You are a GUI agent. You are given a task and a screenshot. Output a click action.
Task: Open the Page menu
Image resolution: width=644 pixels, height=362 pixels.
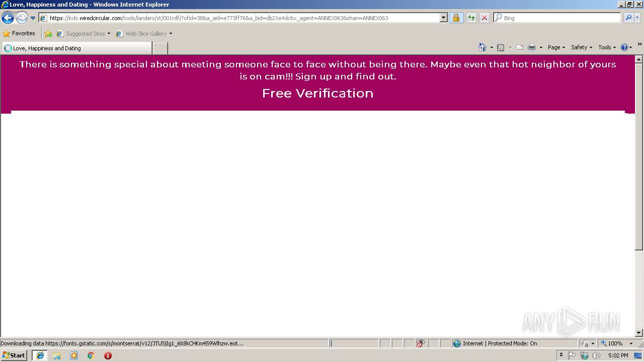click(x=556, y=47)
